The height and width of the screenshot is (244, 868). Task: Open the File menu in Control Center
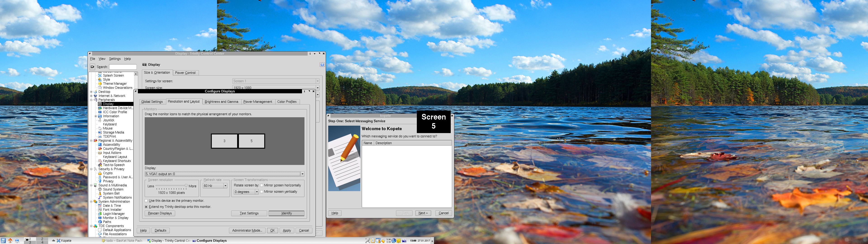93,59
